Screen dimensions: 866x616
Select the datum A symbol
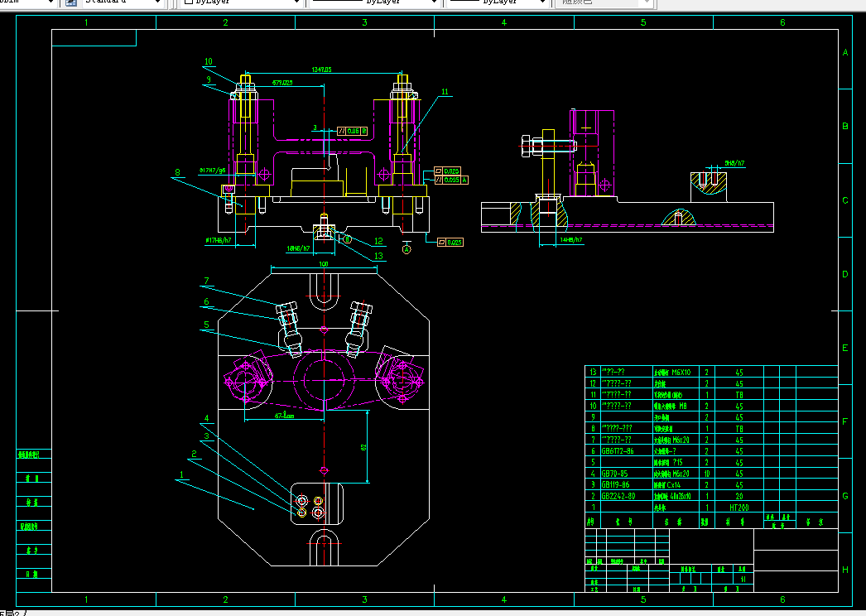click(407, 250)
